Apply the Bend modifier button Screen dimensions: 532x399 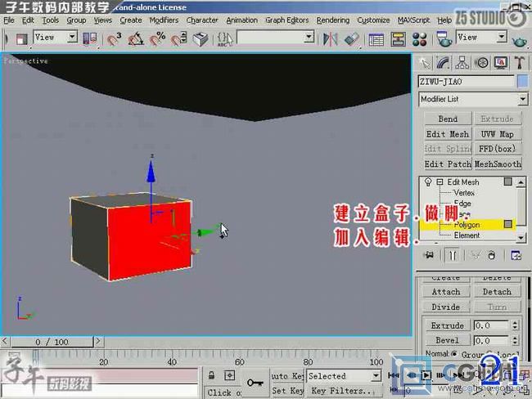[x=448, y=119]
